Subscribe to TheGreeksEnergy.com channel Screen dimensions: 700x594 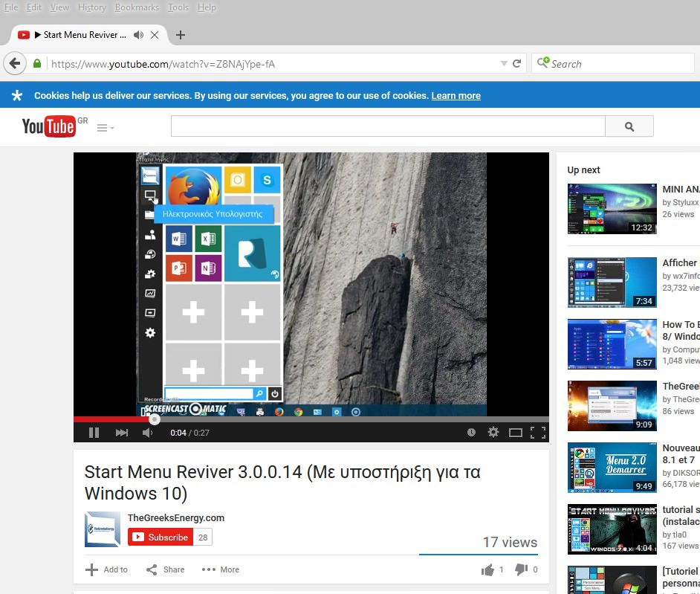[161, 537]
